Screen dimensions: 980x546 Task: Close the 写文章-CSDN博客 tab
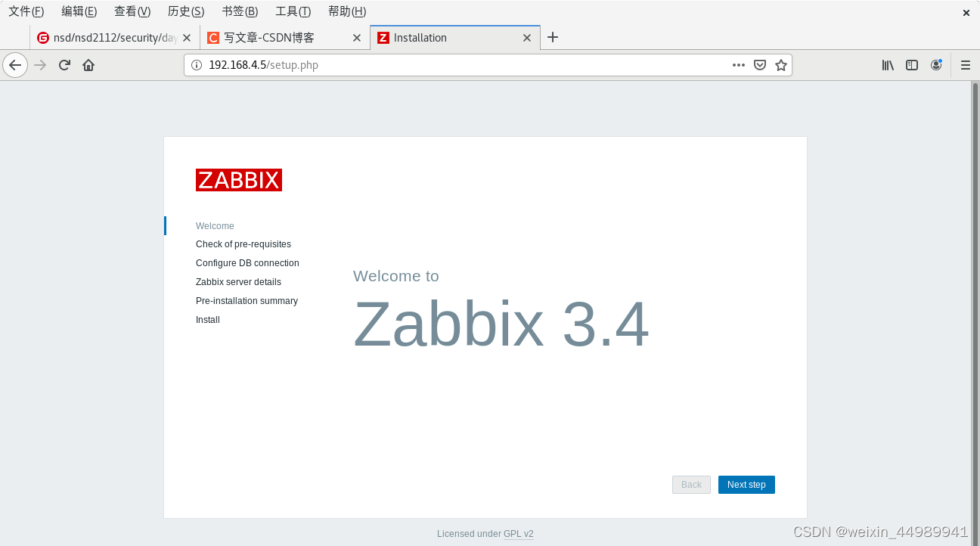coord(357,38)
